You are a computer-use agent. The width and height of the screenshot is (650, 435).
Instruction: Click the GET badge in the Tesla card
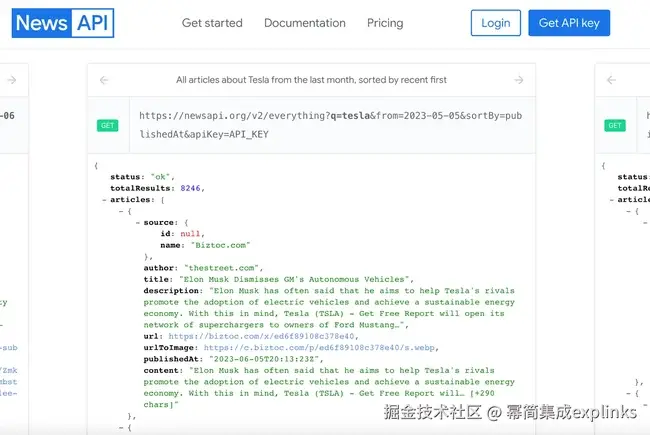(x=107, y=125)
